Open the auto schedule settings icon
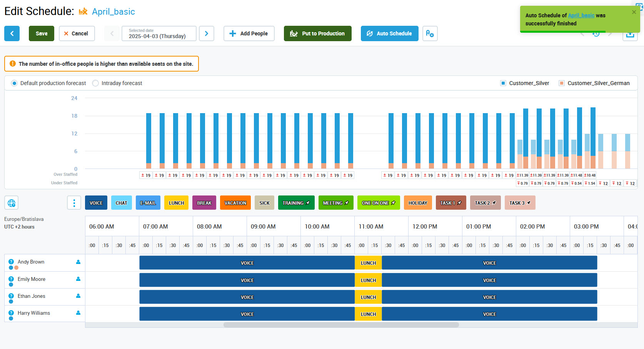The image size is (644, 349). click(x=430, y=33)
